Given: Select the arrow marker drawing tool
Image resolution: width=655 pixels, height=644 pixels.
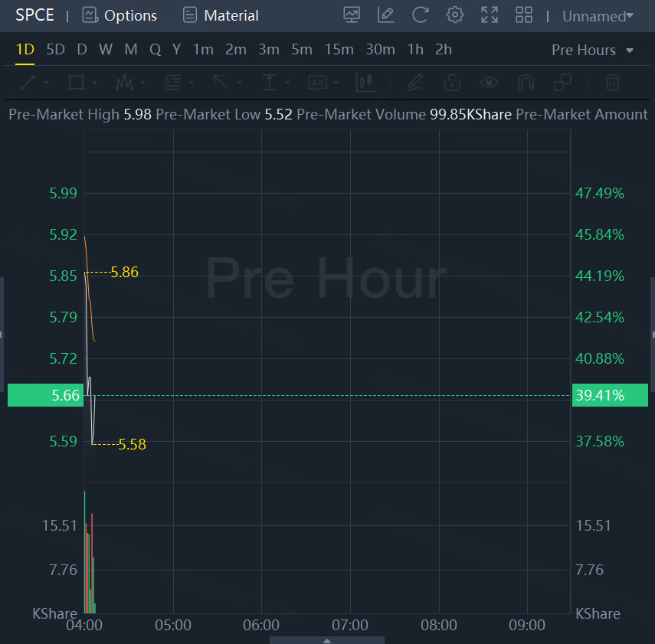Looking at the screenshot, I should click(221, 82).
